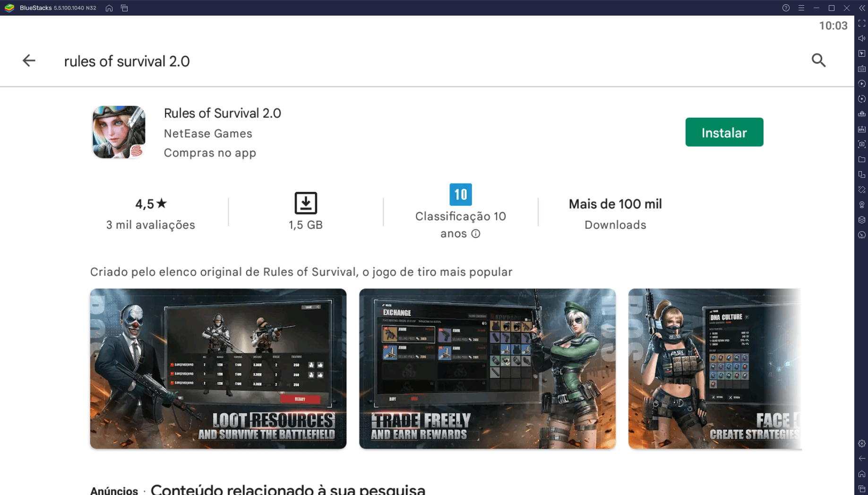Open the Play Store search magnifier
This screenshot has height=495, width=868.
coord(818,61)
